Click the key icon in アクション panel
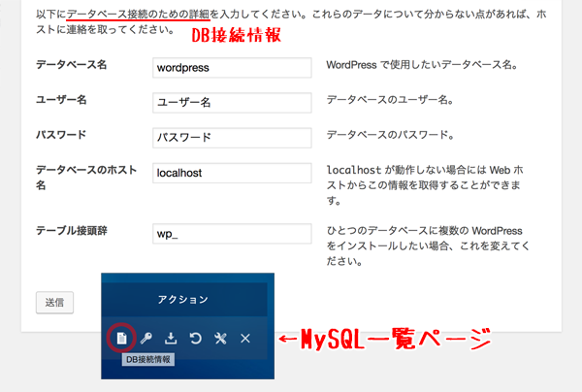582x392 pixels. (146, 339)
